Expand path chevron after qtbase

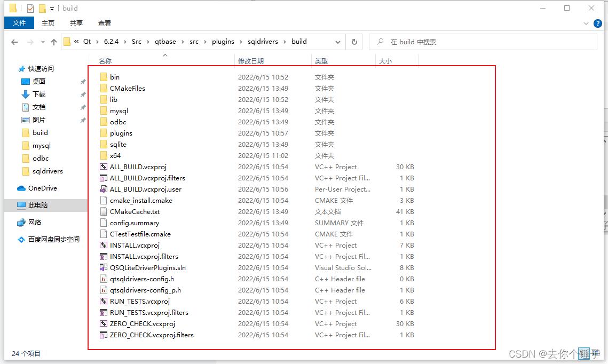(183, 42)
